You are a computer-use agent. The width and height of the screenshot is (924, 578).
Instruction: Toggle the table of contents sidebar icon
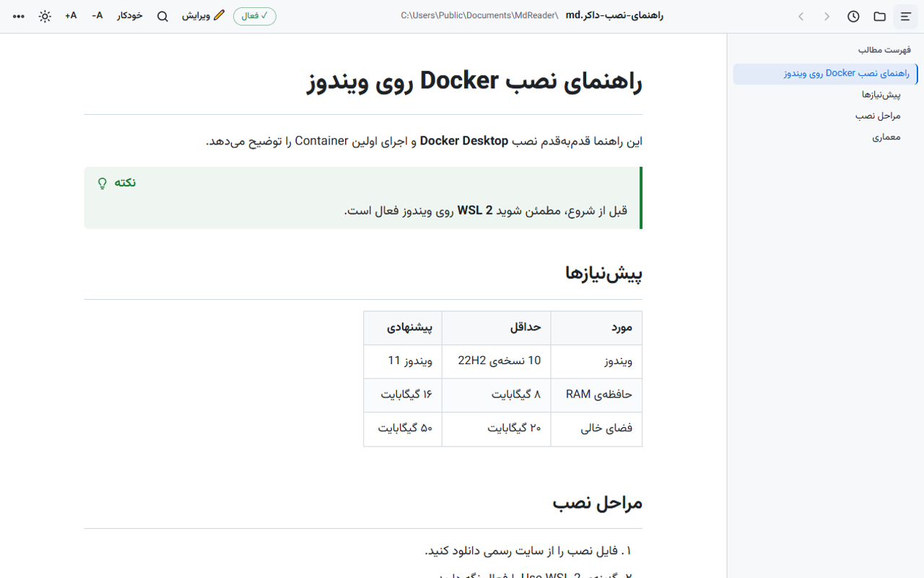[x=905, y=16]
